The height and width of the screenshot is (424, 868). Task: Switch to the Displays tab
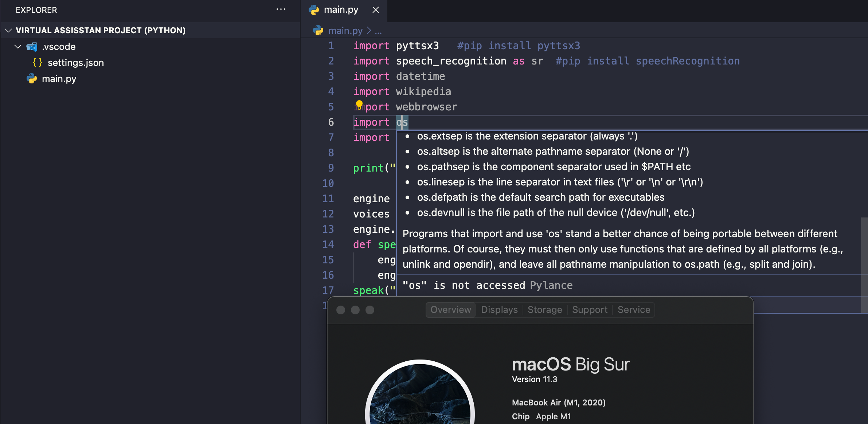pos(499,310)
